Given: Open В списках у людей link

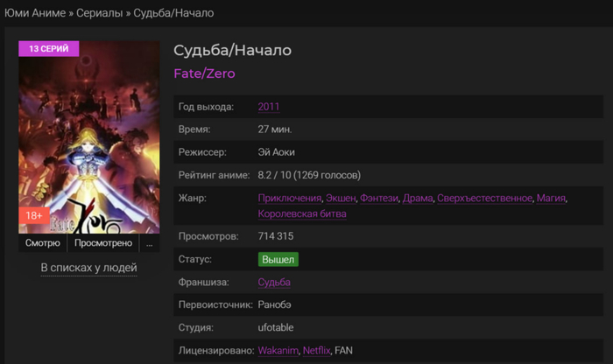Looking at the screenshot, I should click(88, 268).
